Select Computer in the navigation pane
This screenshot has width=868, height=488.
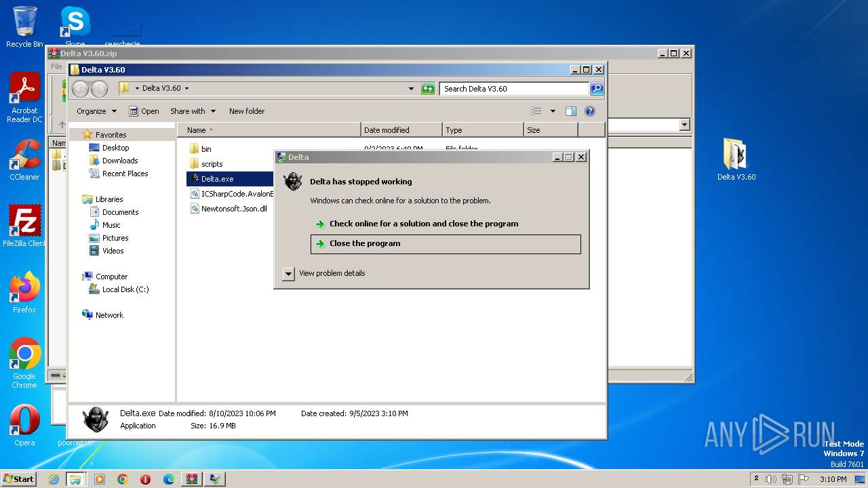[x=105, y=277]
